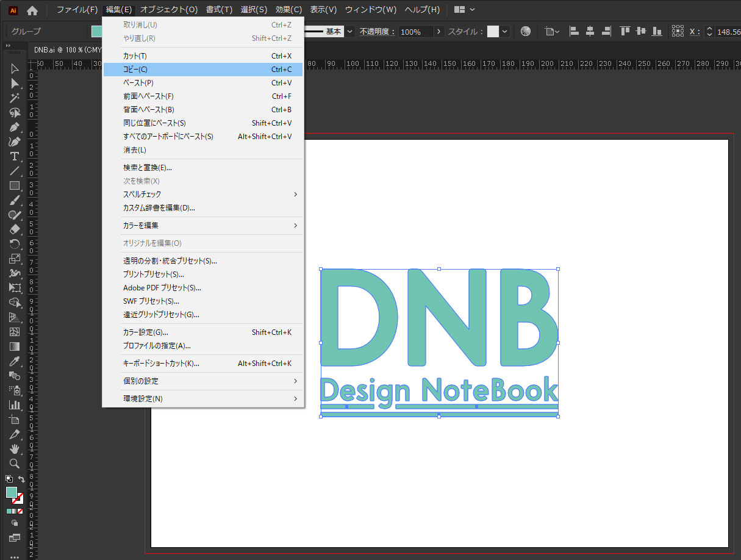Image resolution: width=741 pixels, height=560 pixels.
Task: Select the Rectangle tool
Action: pyautogui.click(x=15, y=185)
